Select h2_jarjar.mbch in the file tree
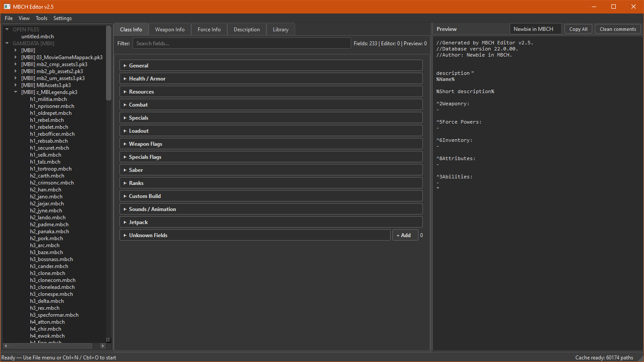644x362 pixels. point(47,204)
